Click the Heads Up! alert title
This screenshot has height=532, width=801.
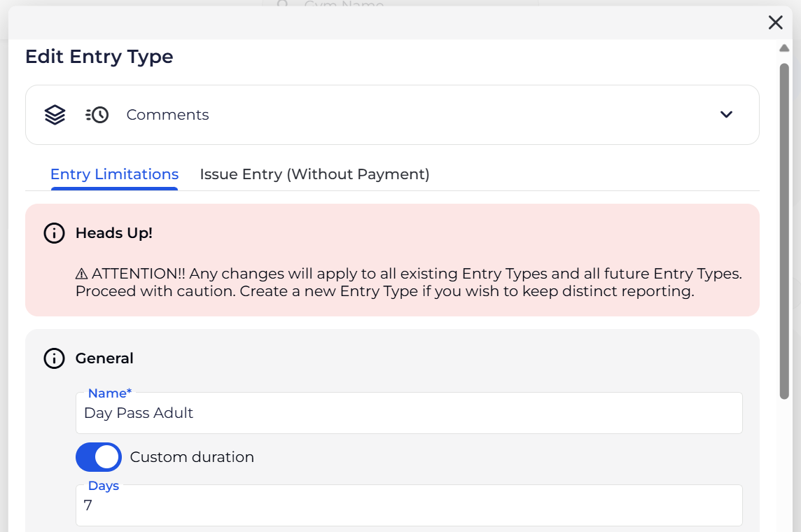click(114, 233)
